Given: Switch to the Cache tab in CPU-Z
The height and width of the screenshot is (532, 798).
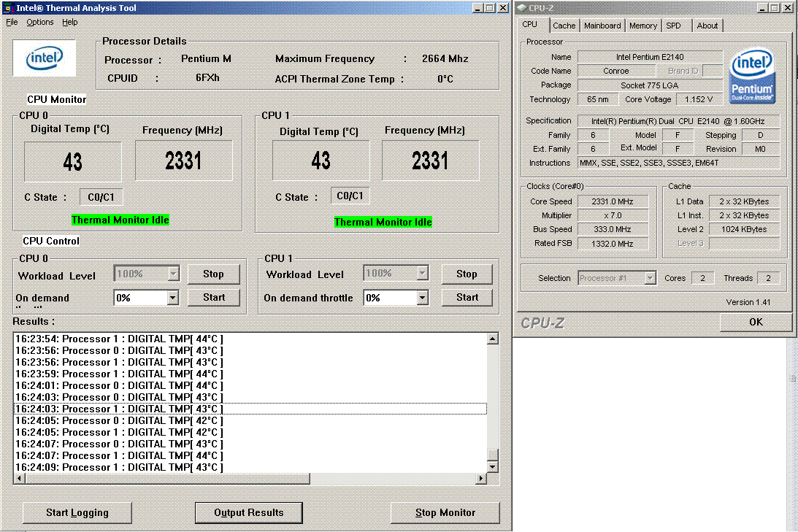Looking at the screenshot, I should tap(564, 26).
